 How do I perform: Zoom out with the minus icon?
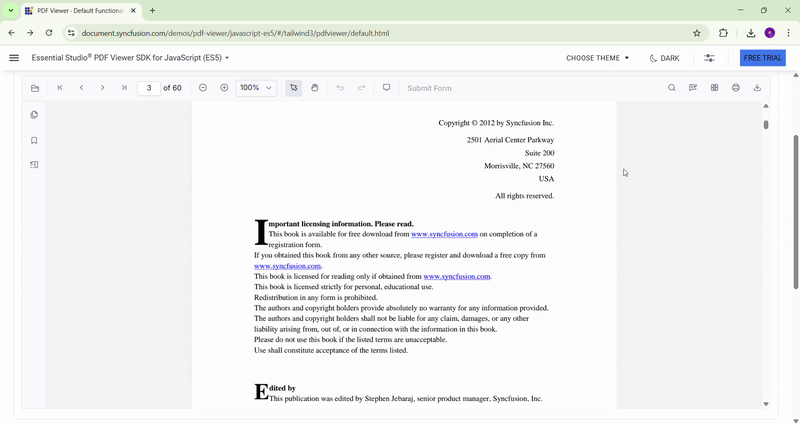pos(203,88)
